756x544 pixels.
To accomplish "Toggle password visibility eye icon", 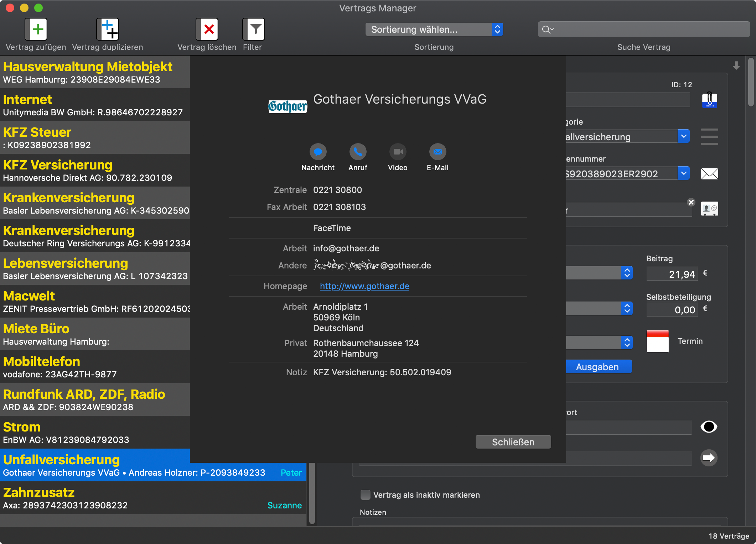I will (709, 427).
